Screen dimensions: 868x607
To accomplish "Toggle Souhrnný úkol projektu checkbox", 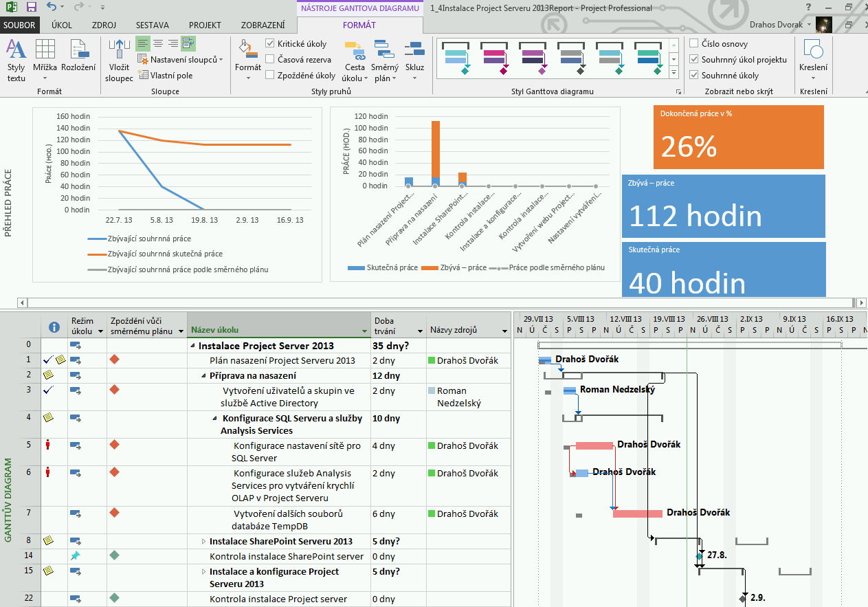I will click(x=694, y=60).
